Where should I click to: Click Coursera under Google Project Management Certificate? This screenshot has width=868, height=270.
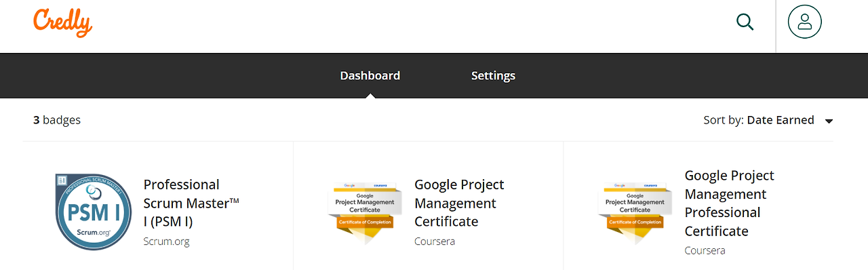click(435, 241)
